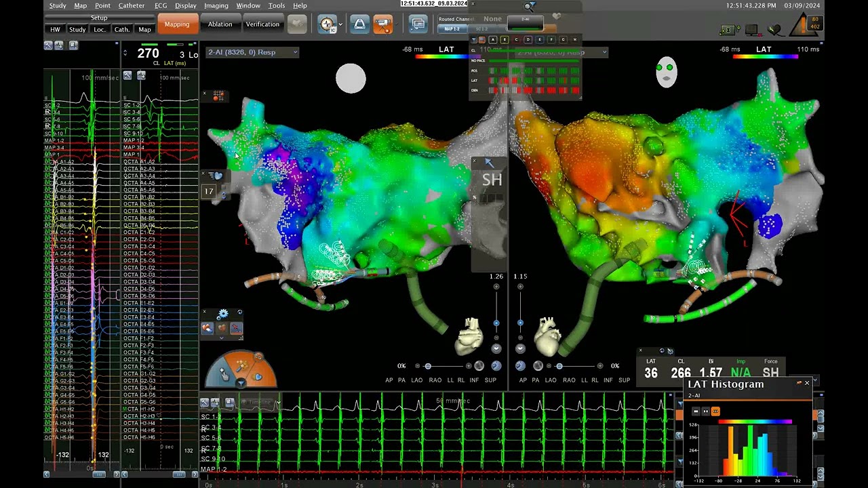Screen dimensions: 868x488
Task: Toggle the funnel icon in catheter filter row
Action: [474, 40]
